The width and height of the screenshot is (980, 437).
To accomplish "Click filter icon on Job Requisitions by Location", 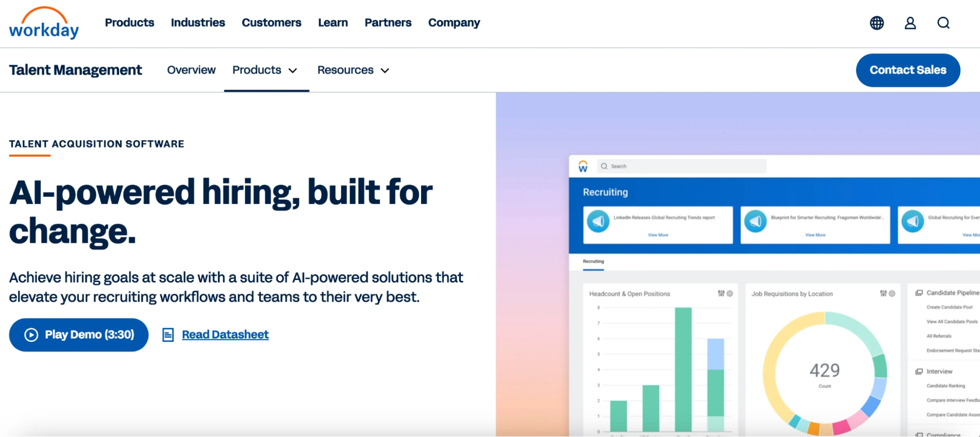I will tap(883, 293).
